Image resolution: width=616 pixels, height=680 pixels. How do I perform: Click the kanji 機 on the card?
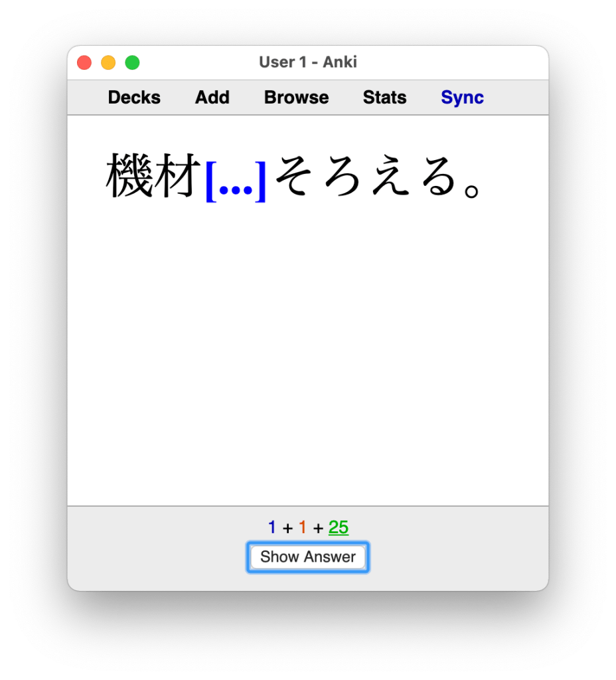[129, 175]
